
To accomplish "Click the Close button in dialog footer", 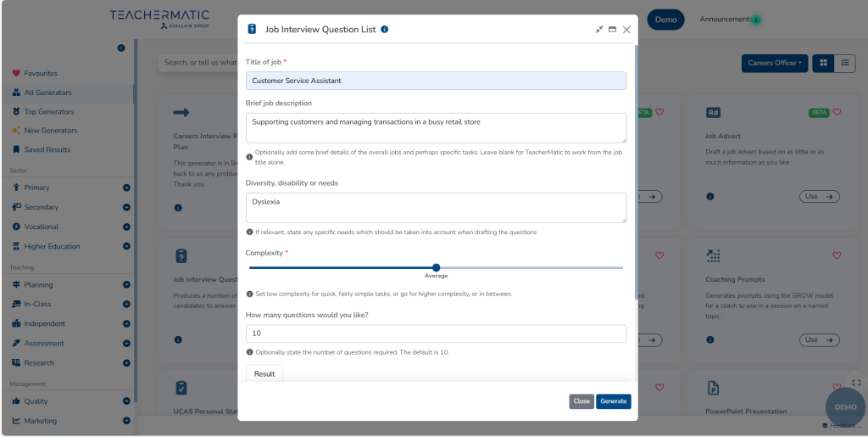I will pyautogui.click(x=581, y=401).
